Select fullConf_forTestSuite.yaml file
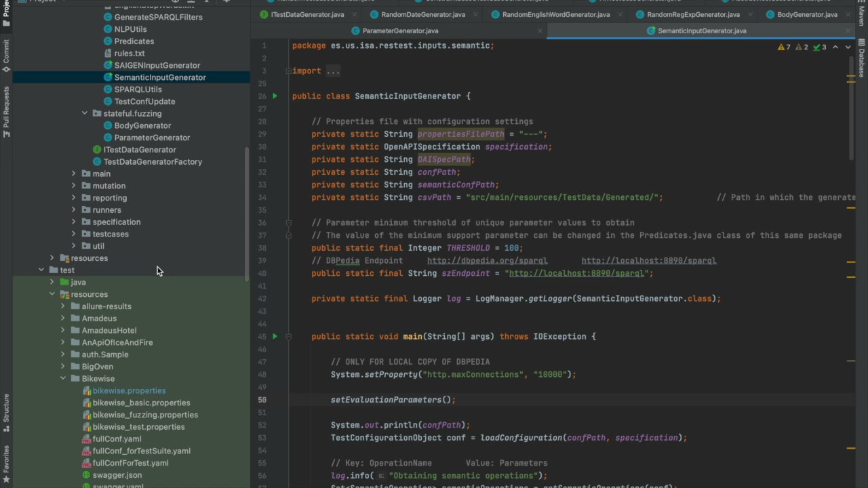The width and height of the screenshot is (868, 488). coord(141,451)
